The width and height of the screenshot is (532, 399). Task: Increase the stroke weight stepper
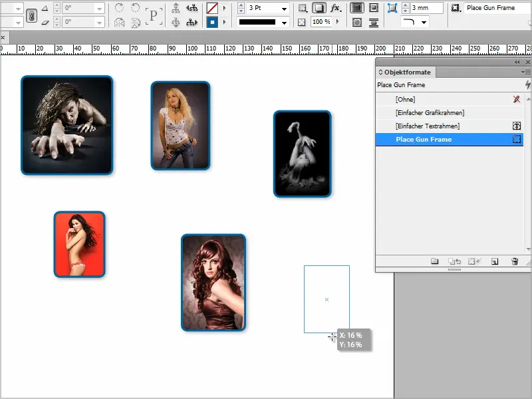241,5
